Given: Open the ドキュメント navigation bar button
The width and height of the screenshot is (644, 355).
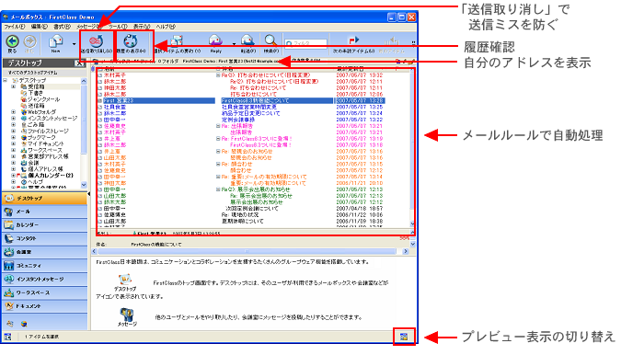Looking at the screenshot, I should [45, 306].
